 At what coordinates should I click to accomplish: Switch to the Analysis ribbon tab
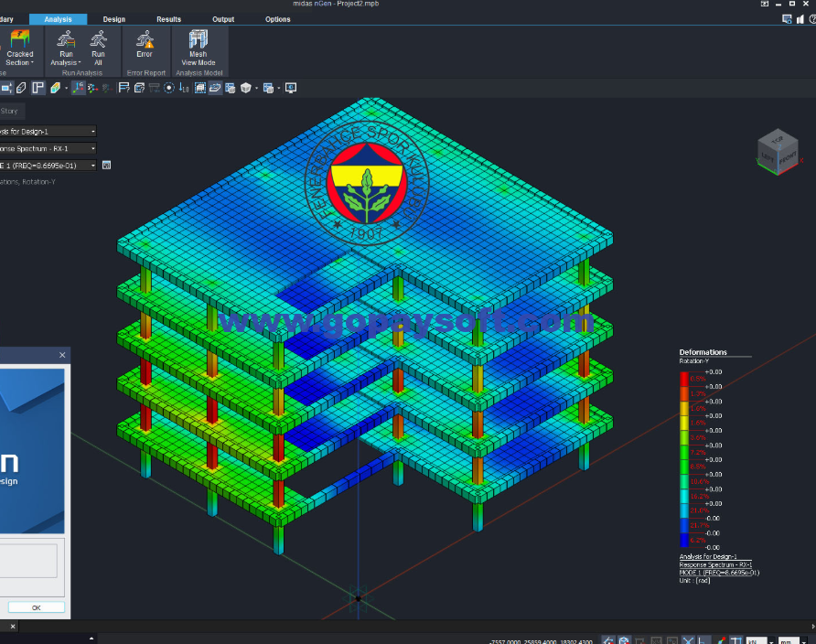click(58, 19)
